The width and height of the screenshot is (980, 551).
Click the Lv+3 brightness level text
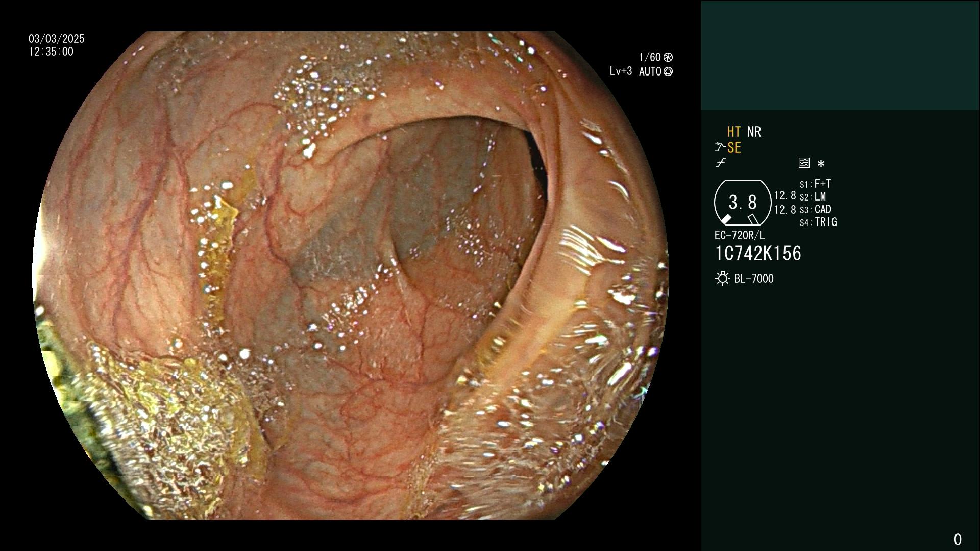(x=621, y=71)
